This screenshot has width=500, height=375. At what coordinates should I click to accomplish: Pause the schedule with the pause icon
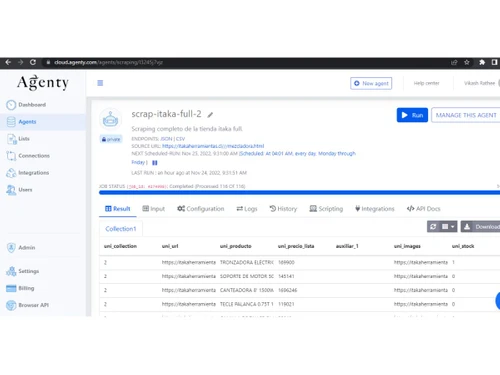coord(155,163)
